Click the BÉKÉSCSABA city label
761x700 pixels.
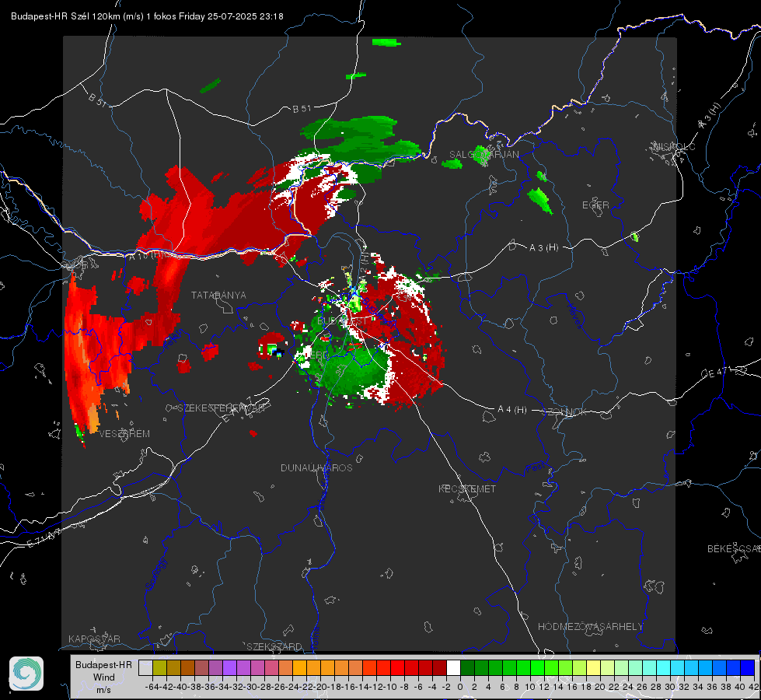(734, 549)
